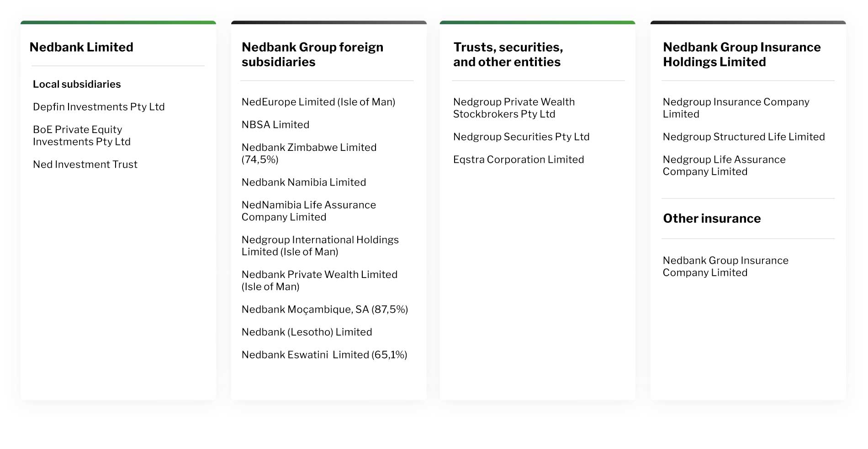The image size is (868, 449).
Task: Select Nedbank Eswatini Limited (65,1%)
Action: pyautogui.click(x=324, y=355)
